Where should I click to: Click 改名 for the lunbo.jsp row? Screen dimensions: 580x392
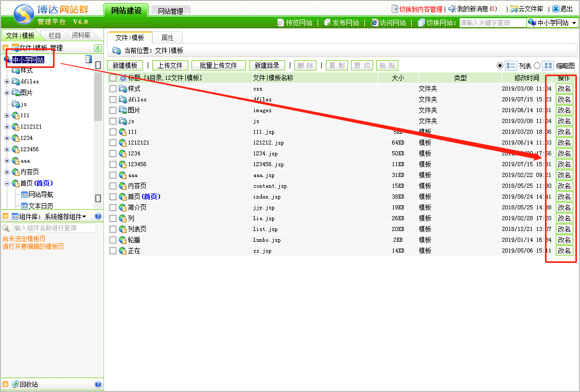click(x=564, y=240)
